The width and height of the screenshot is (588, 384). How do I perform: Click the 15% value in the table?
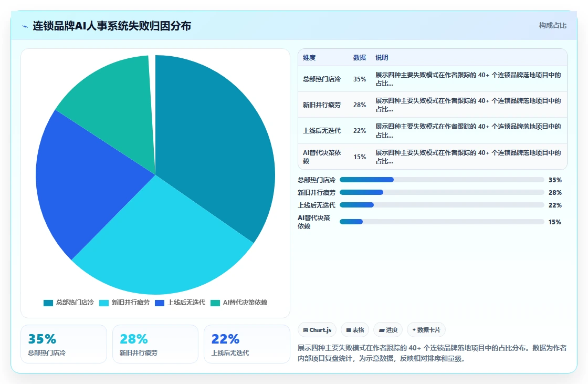click(359, 157)
